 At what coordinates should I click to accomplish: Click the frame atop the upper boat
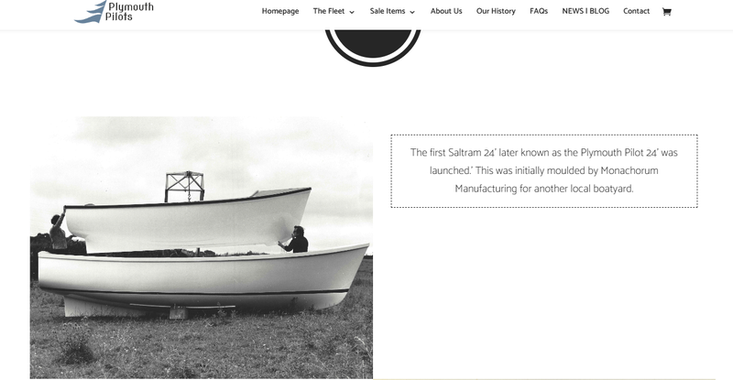click(185, 186)
